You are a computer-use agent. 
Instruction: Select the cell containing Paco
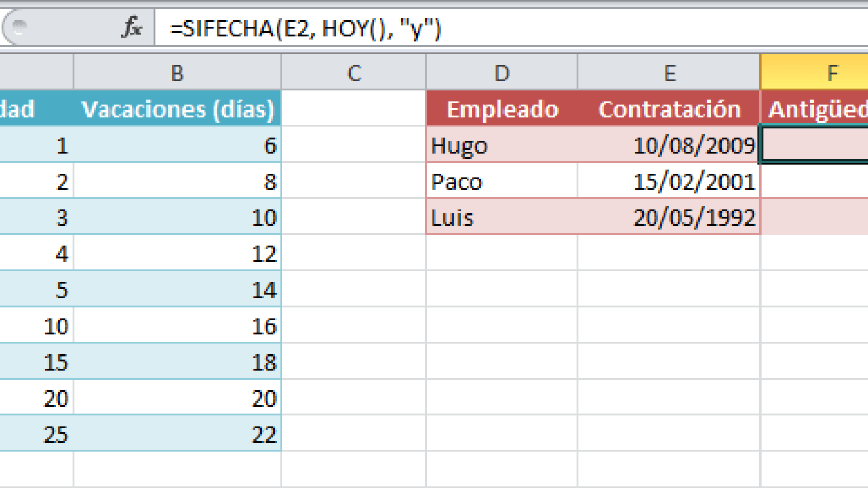pos(502,181)
